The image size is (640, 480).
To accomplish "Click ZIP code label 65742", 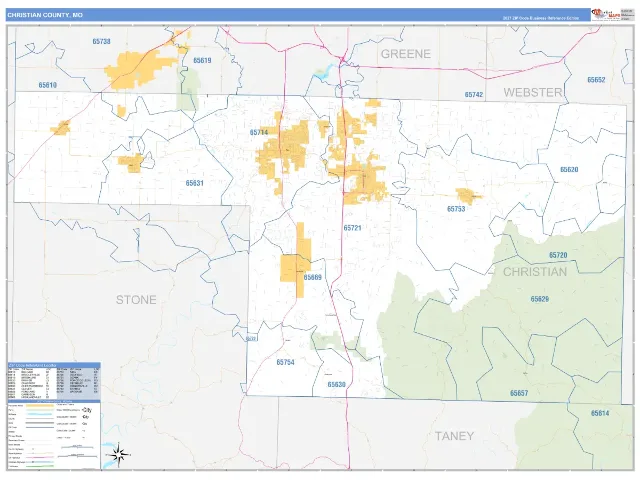I will [x=474, y=94].
